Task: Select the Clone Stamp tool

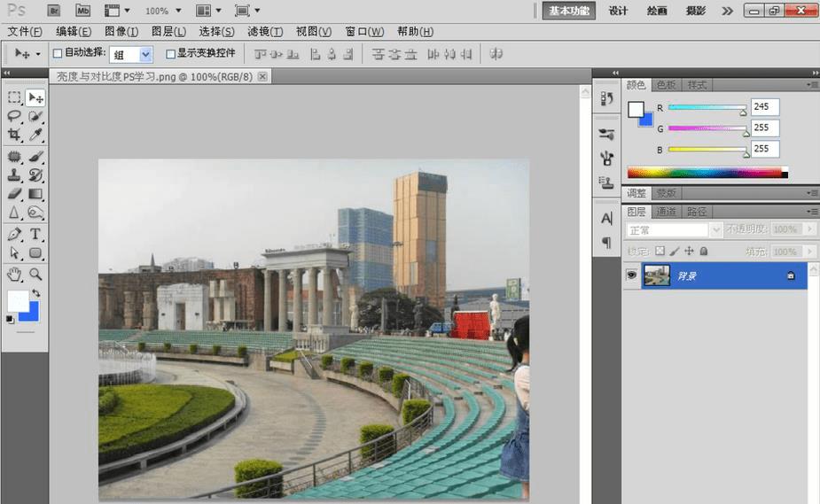Action: [x=14, y=174]
